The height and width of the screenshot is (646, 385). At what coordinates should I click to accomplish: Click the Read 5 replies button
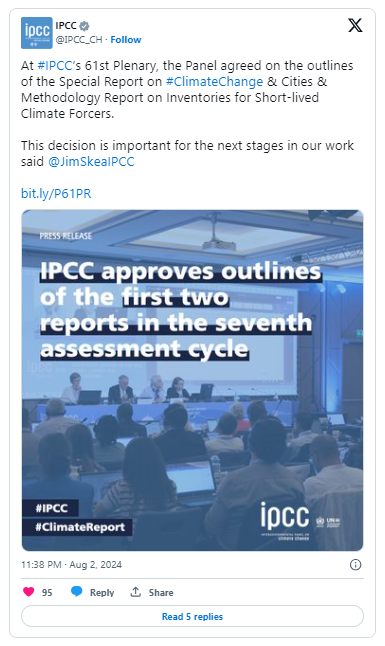(x=192, y=616)
